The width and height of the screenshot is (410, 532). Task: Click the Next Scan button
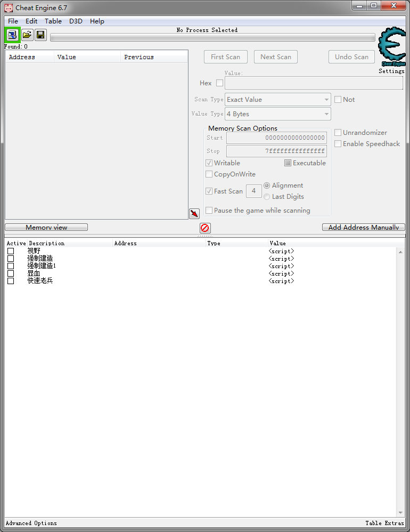pos(276,57)
